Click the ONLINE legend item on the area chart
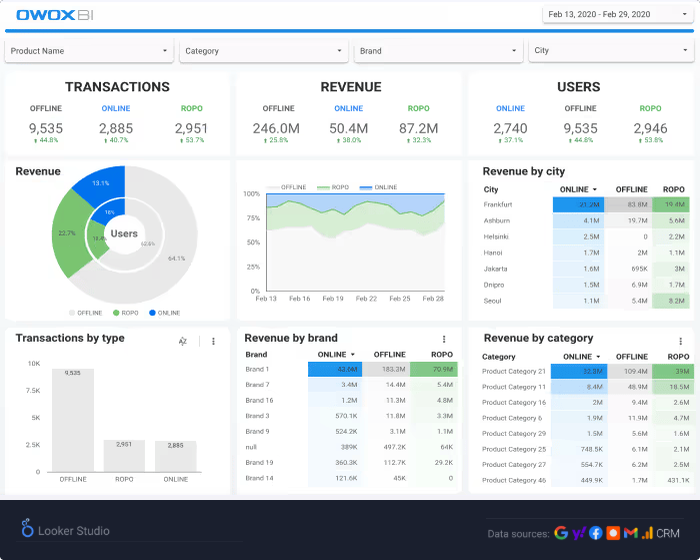 click(x=378, y=187)
